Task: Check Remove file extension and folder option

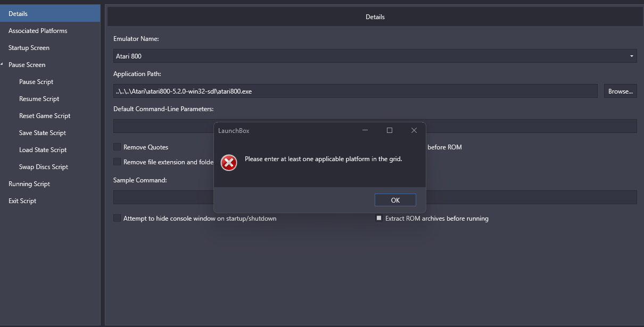Action: tap(117, 162)
